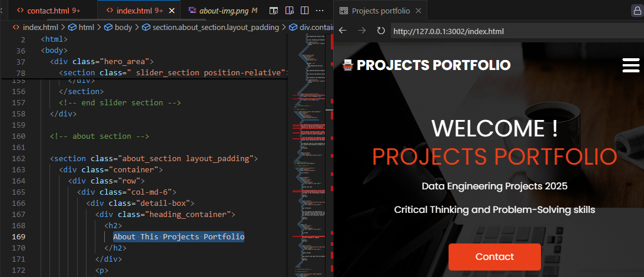Click the div class="container" code line
The height and width of the screenshot is (277, 644).
[x=111, y=169]
